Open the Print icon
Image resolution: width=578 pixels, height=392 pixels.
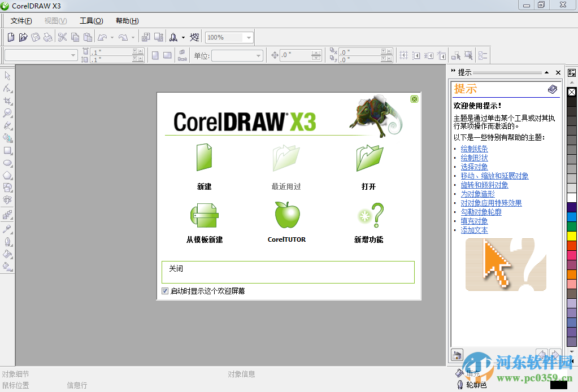pos(47,37)
